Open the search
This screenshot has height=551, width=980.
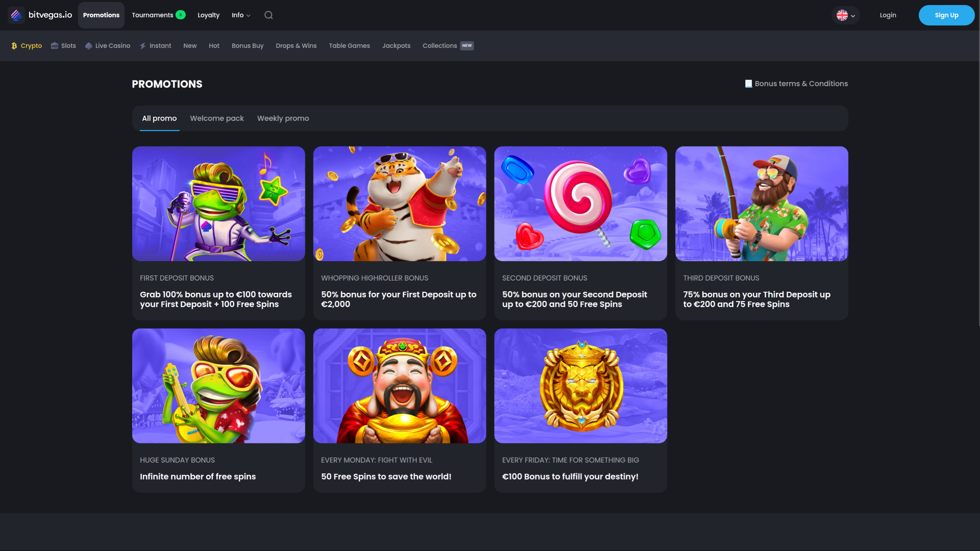click(x=268, y=15)
